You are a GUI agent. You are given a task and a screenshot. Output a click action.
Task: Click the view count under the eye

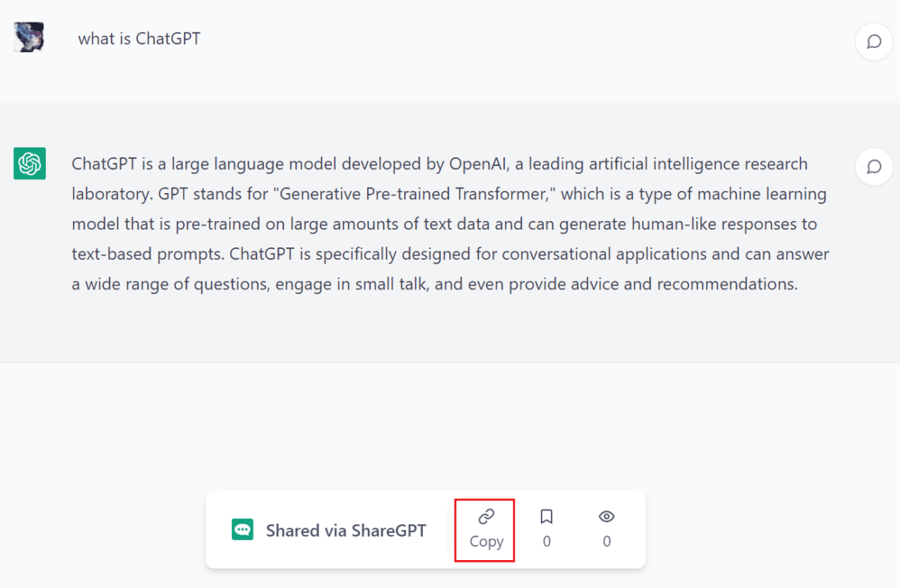(x=607, y=541)
